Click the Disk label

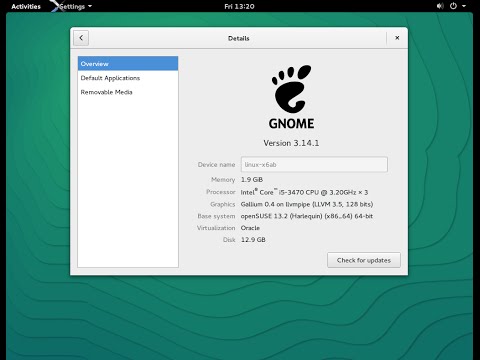229,239
